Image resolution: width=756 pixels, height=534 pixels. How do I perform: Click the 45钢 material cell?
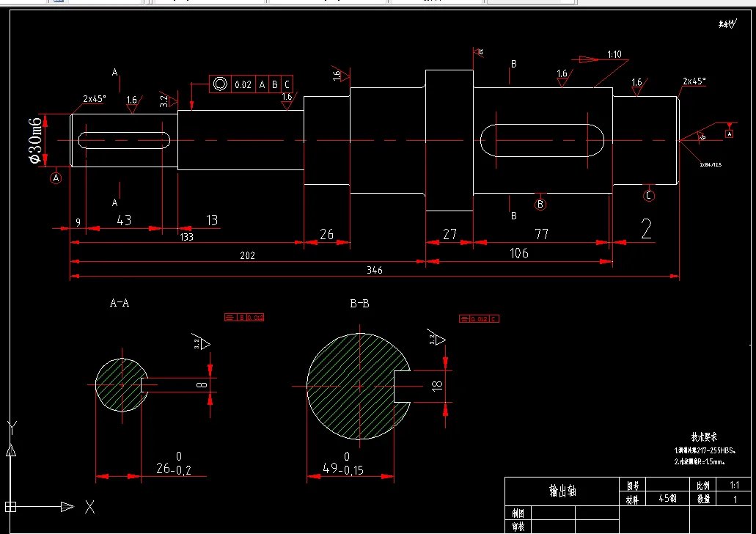point(667,499)
